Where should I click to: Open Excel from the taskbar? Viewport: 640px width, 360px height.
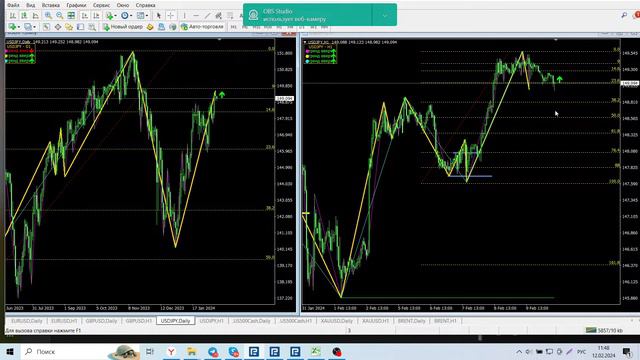316,351
